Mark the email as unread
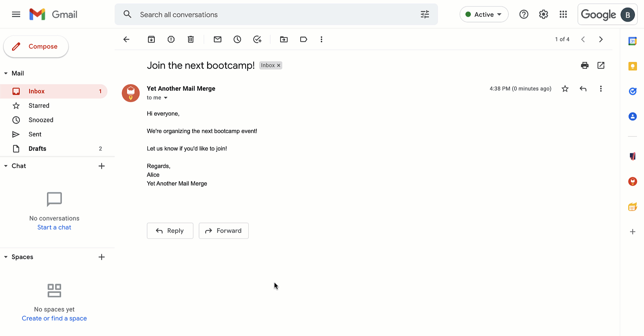This screenshot has width=644, height=336. (x=217, y=39)
